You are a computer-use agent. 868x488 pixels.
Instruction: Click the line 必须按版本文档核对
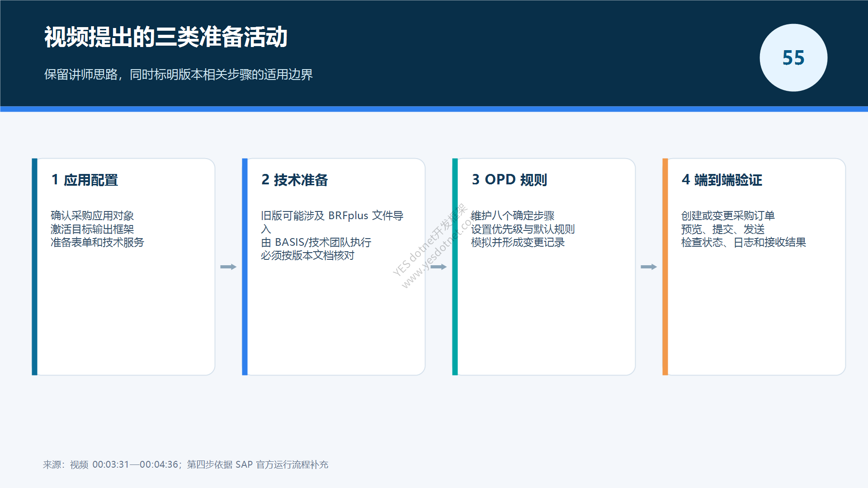(x=307, y=255)
